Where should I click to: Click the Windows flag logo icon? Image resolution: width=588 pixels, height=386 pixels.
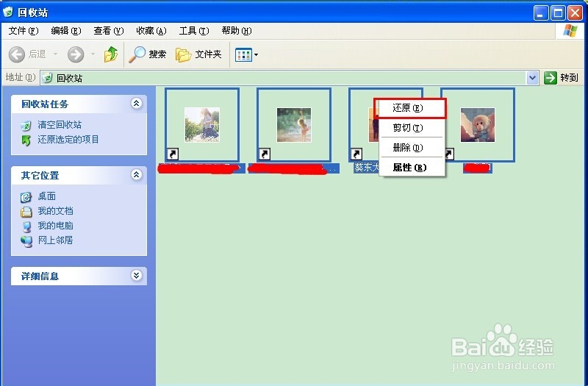point(570,31)
